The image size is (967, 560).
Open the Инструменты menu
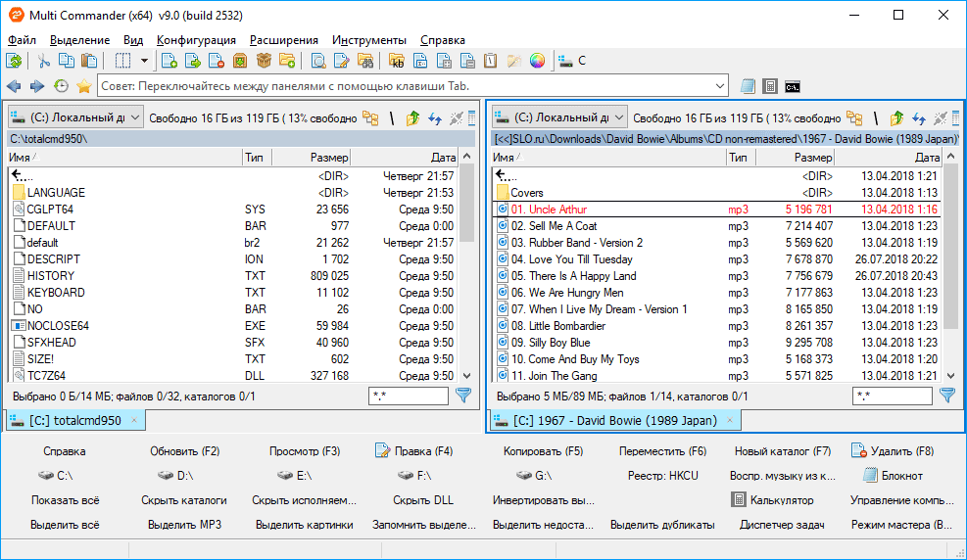click(x=368, y=40)
